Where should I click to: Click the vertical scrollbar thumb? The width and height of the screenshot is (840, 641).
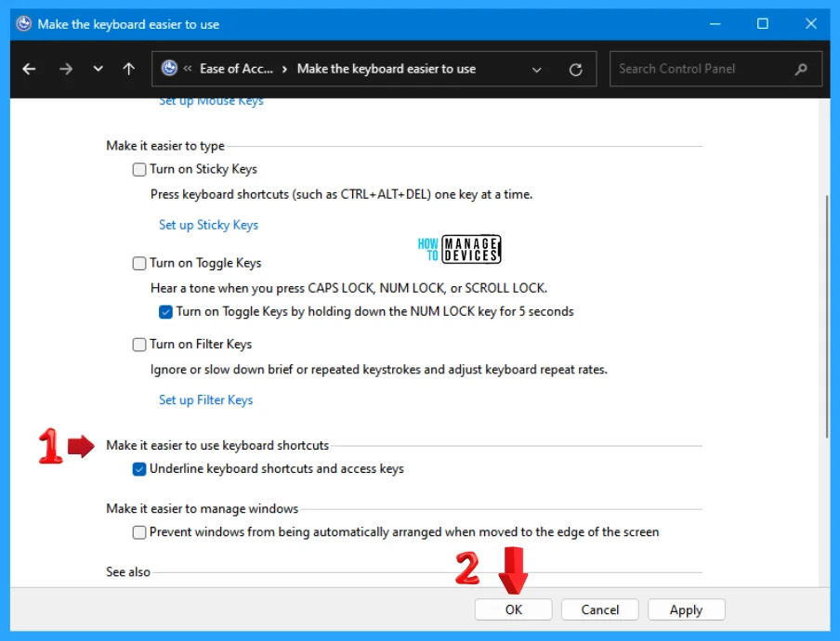pos(827,316)
